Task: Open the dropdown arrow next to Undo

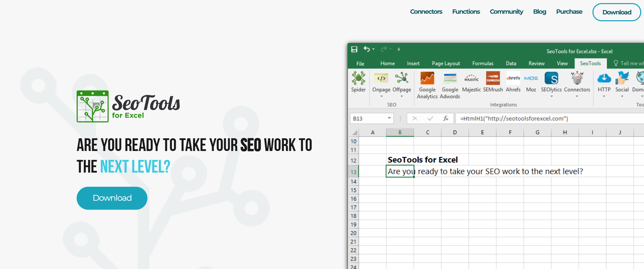Action: coord(374,49)
